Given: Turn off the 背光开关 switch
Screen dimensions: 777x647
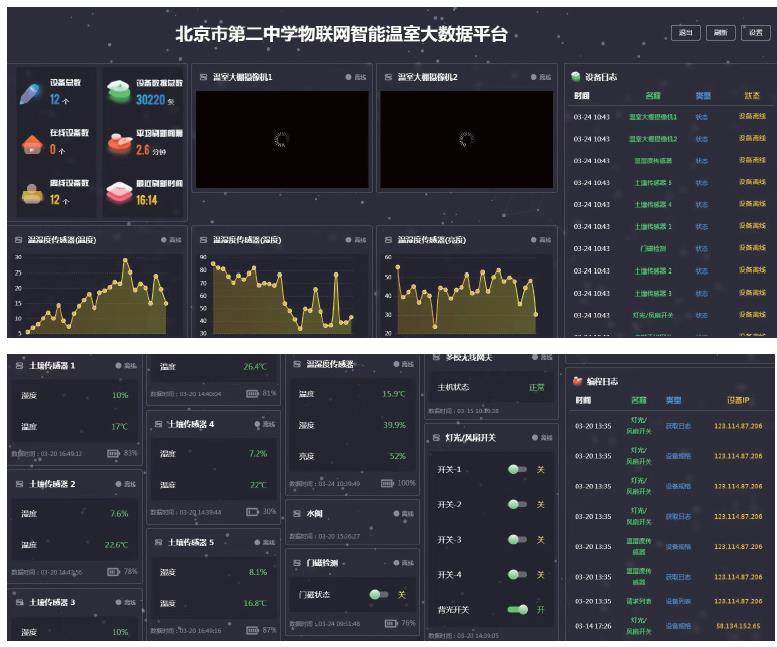Looking at the screenshot, I should click(517, 609).
